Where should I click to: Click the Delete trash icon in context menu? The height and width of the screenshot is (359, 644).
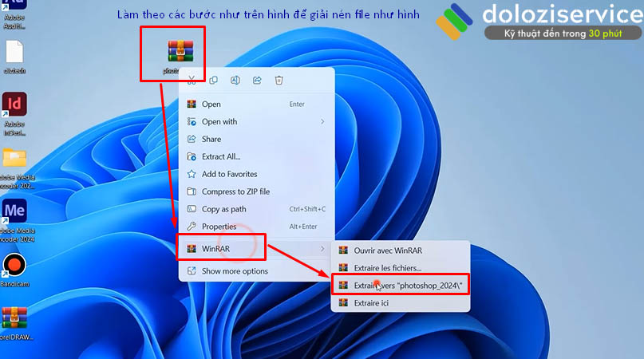pyautogui.click(x=279, y=80)
